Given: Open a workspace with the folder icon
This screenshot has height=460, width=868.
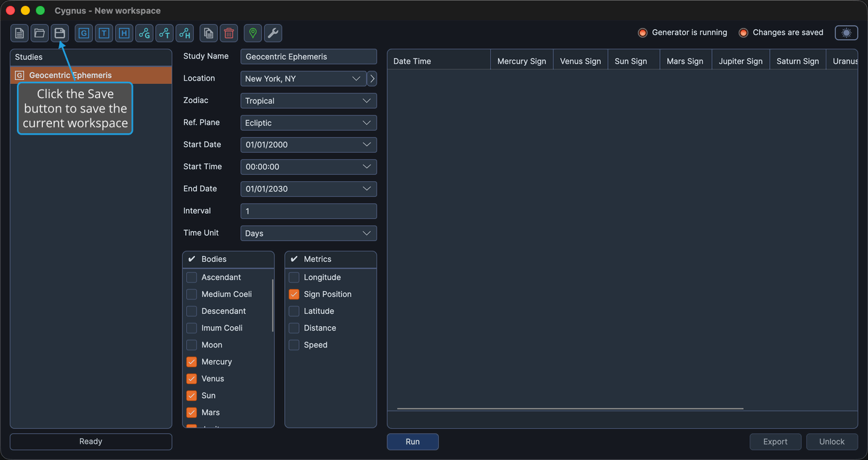Looking at the screenshot, I should coord(40,33).
